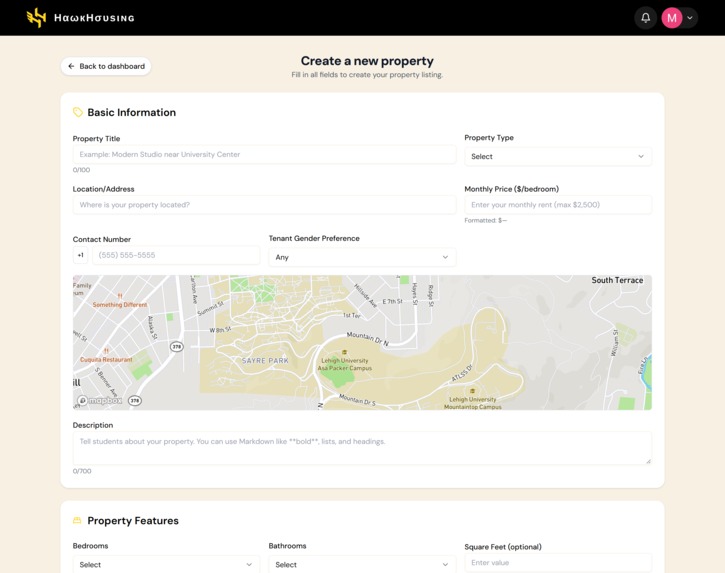Click Cuquita Restaurant map marker
725x573 pixels.
point(106,356)
